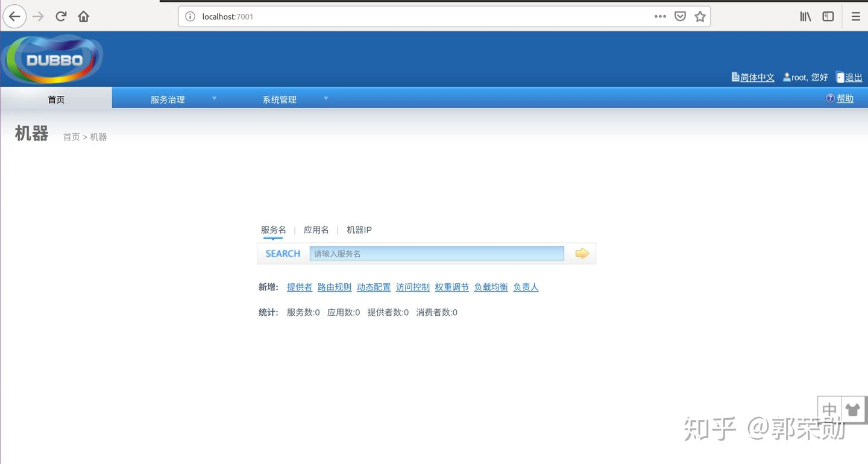
Task: Select the 首页 navigation tab
Action: tap(56, 98)
